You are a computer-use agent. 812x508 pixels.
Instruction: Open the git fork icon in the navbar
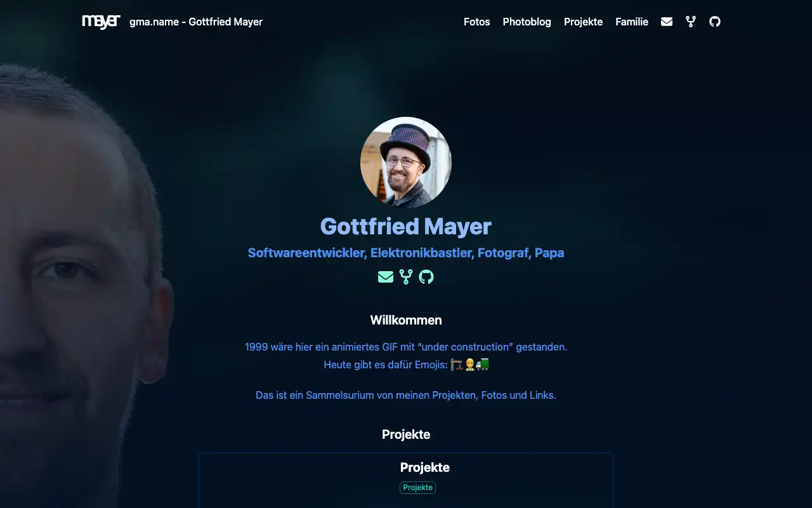[x=691, y=22]
